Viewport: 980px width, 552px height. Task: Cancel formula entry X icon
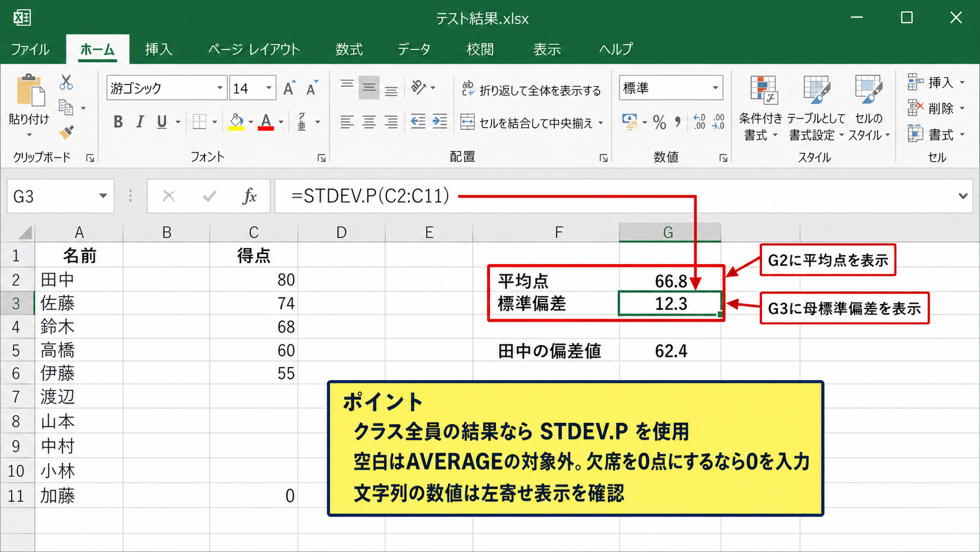coord(169,196)
